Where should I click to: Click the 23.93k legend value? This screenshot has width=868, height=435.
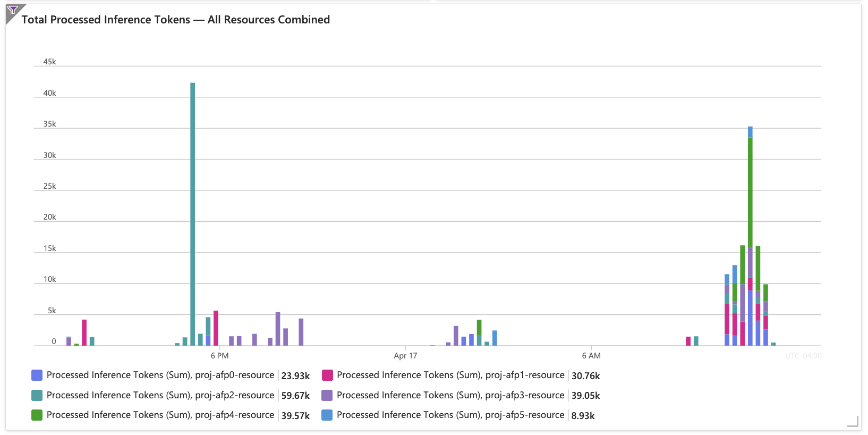[x=295, y=376]
